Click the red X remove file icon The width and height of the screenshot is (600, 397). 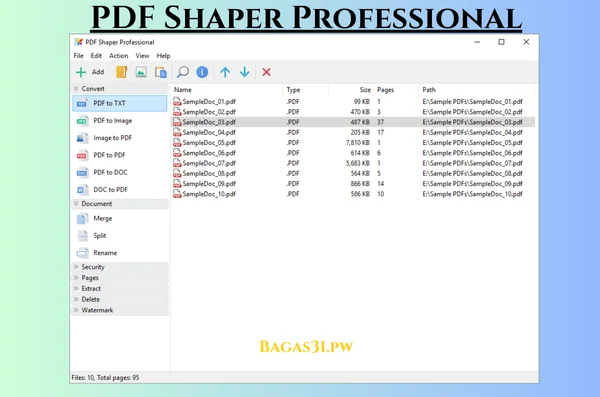266,72
